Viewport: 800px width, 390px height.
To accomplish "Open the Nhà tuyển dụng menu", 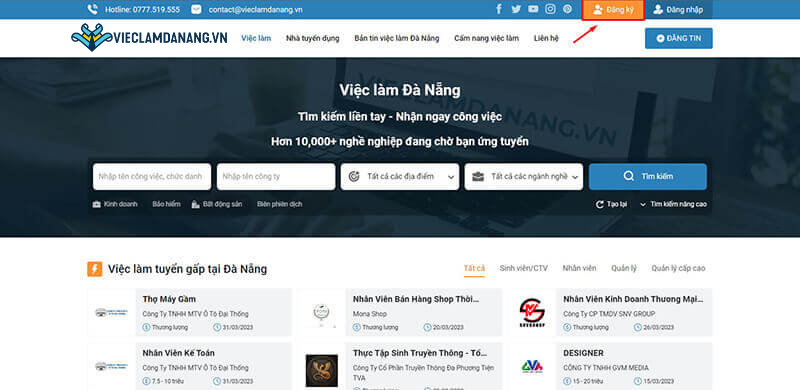I will 312,38.
